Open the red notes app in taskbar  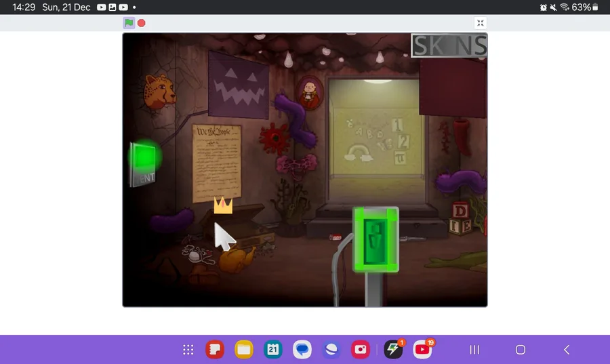point(215,349)
